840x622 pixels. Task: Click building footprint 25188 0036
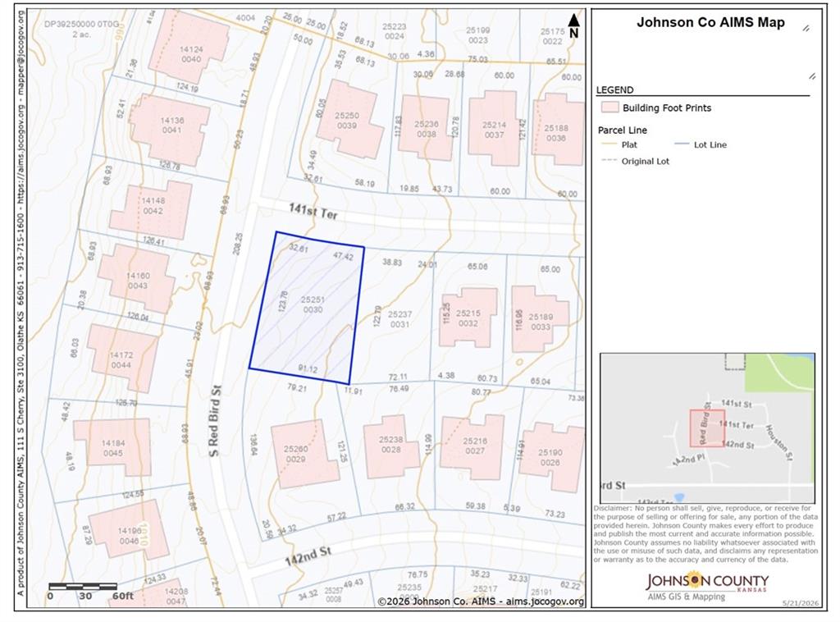[x=557, y=129]
